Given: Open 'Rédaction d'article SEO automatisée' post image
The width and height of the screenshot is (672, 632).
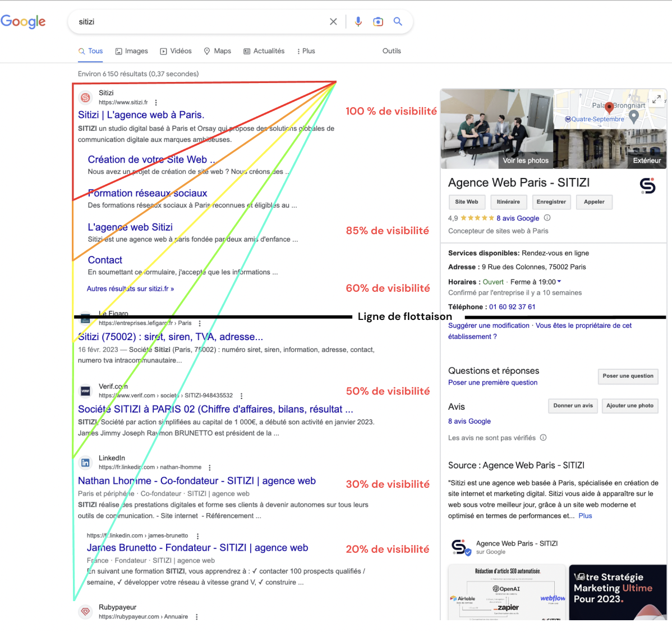Looking at the screenshot, I should point(507,593).
